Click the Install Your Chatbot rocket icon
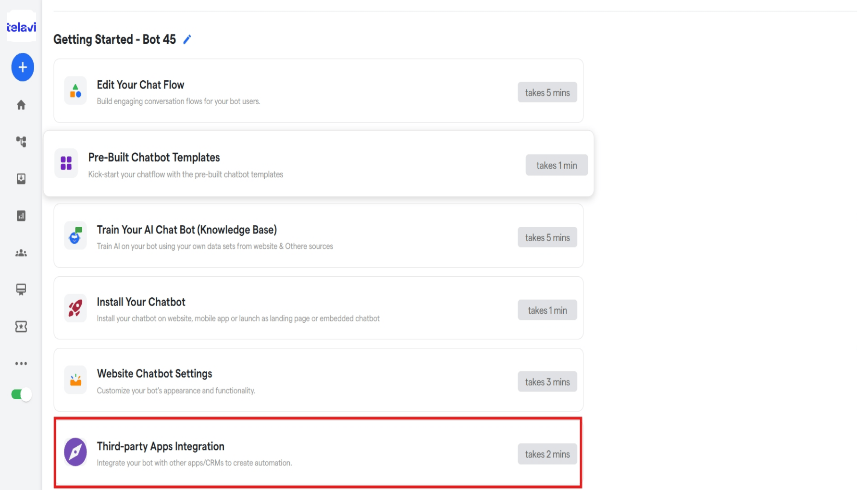This screenshot has width=868, height=490. pyautogui.click(x=75, y=308)
